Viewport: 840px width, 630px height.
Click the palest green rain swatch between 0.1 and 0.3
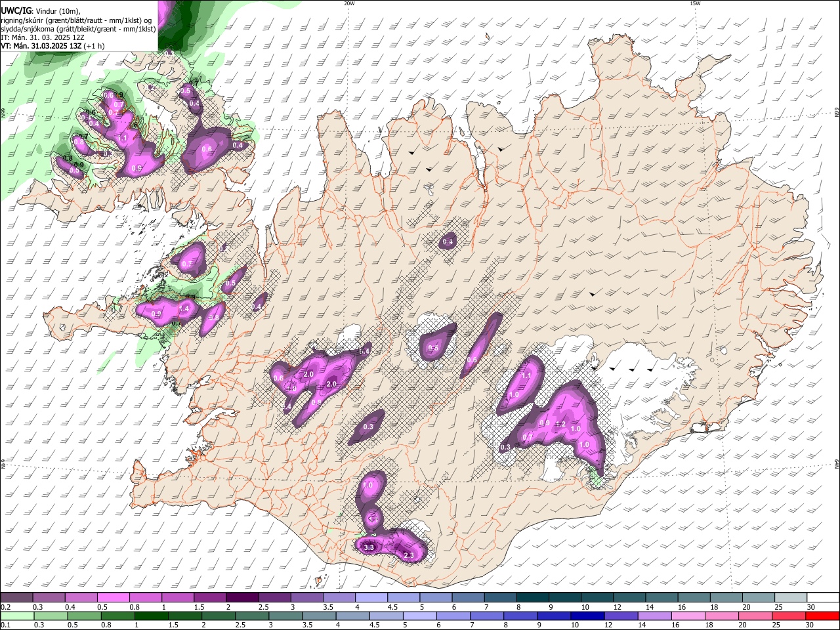click(x=16, y=616)
